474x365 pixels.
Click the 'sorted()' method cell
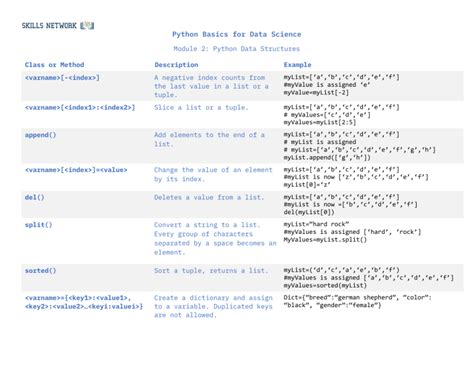pyautogui.click(x=40, y=271)
